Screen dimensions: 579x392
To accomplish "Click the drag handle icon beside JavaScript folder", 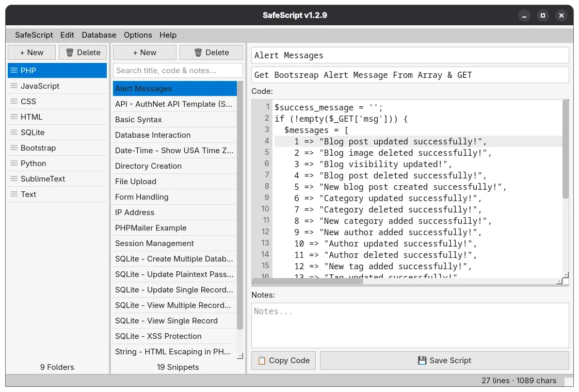I will click(x=14, y=86).
